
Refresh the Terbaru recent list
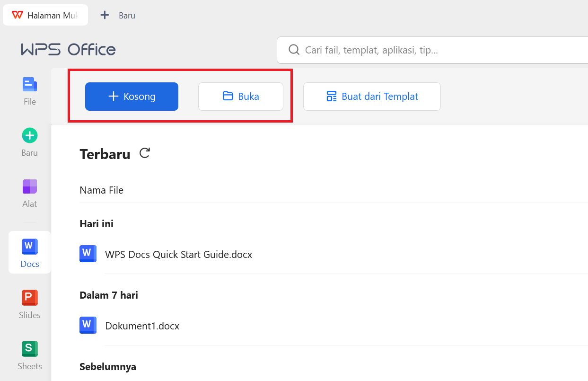(x=145, y=153)
